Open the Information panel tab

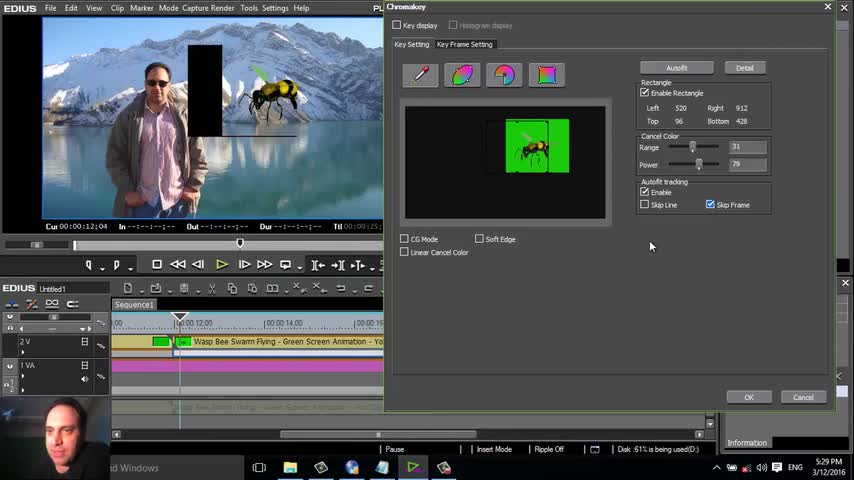click(747, 442)
